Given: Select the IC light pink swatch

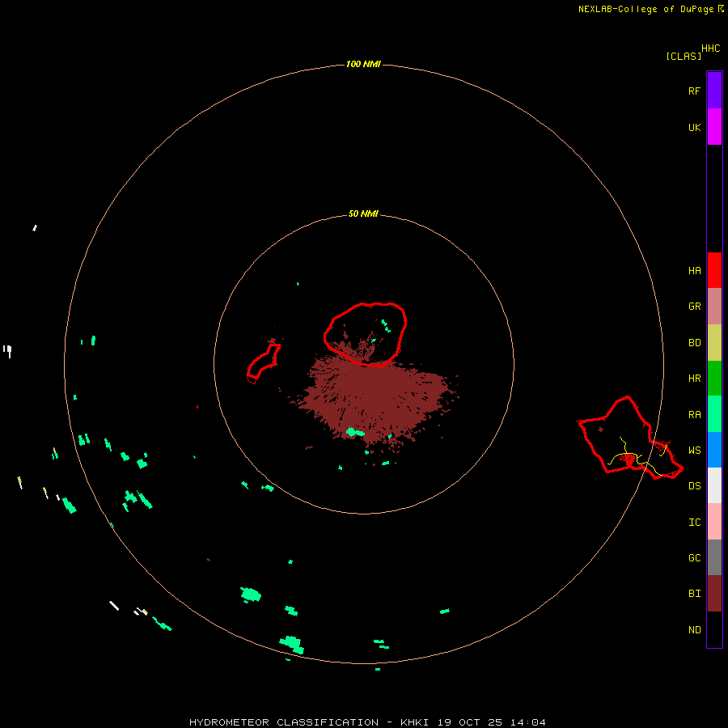Looking at the screenshot, I should tap(714, 522).
